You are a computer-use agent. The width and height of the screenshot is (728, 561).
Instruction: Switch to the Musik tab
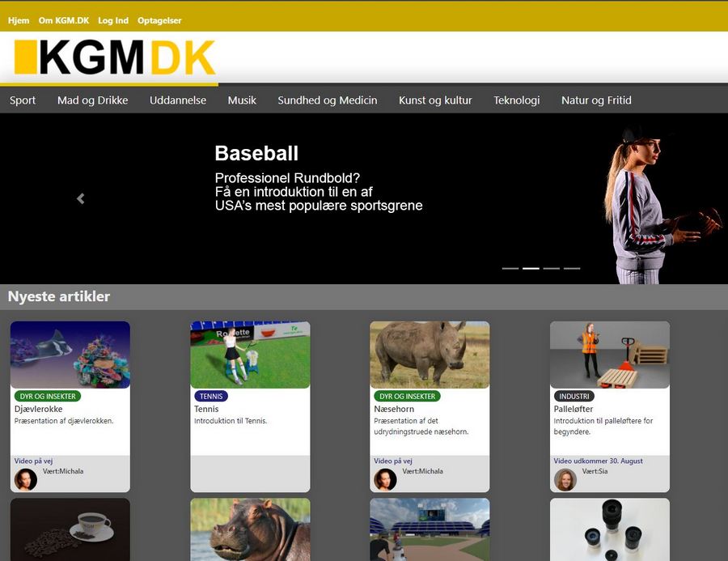(x=242, y=100)
